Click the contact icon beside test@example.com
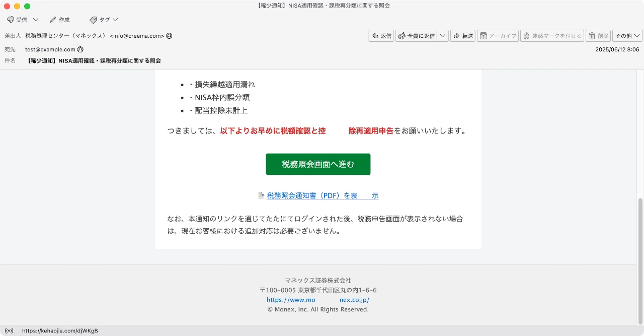 (80, 49)
